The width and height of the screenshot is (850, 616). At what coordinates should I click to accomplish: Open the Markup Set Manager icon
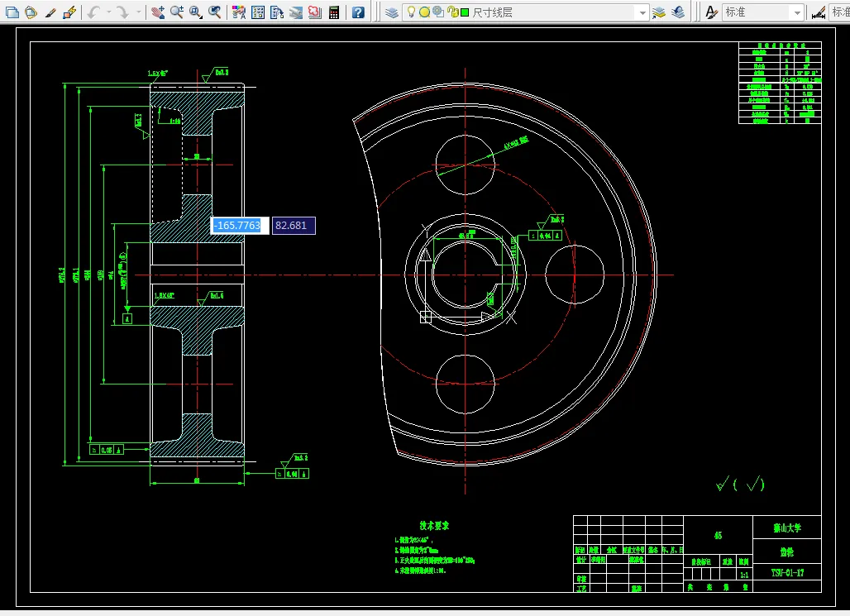click(x=315, y=12)
